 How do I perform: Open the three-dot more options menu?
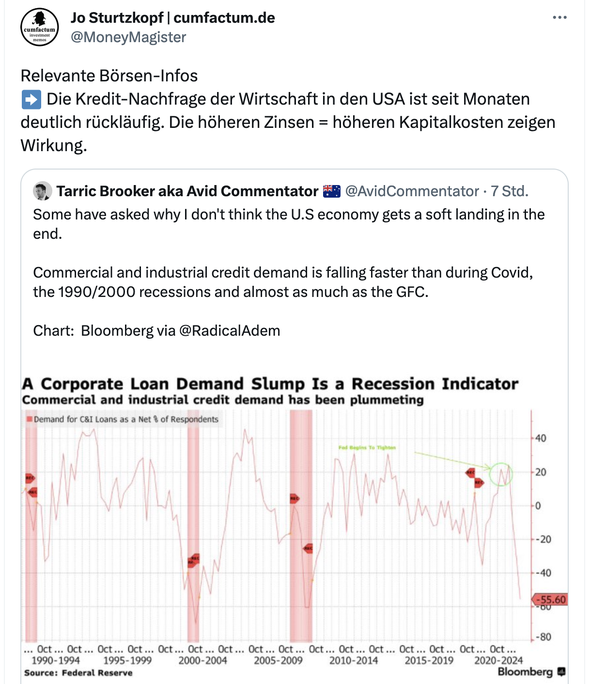[559, 18]
